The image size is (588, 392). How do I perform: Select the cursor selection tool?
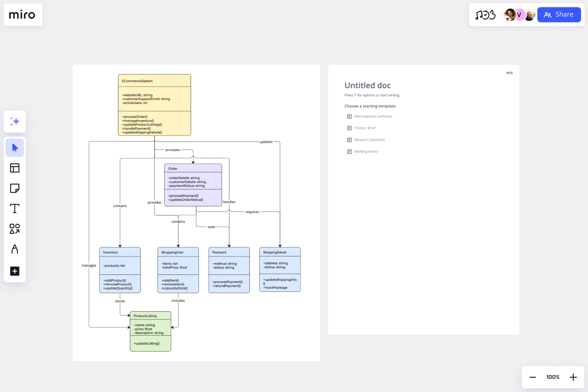[x=15, y=147]
